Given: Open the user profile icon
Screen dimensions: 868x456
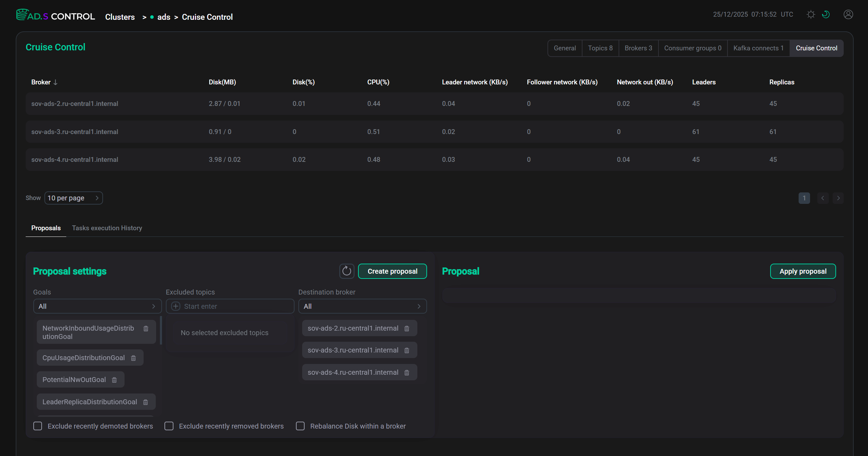Looking at the screenshot, I should [848, 14].
